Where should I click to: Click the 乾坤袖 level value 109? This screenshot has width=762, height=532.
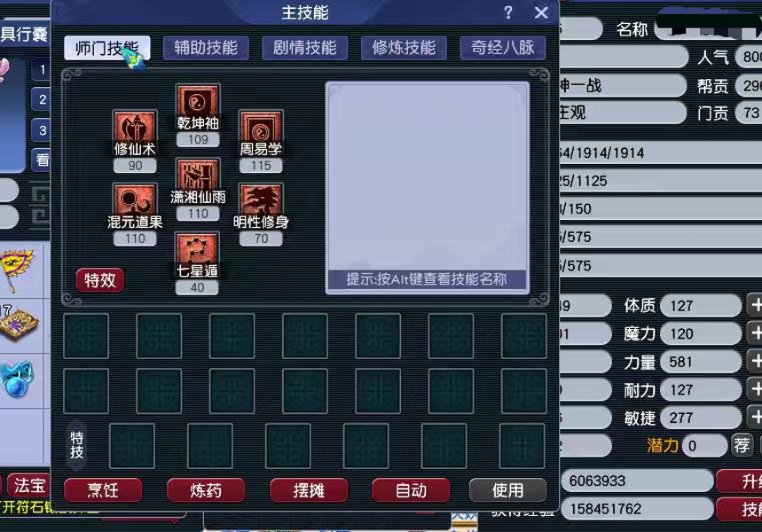[x=198, y=140]
